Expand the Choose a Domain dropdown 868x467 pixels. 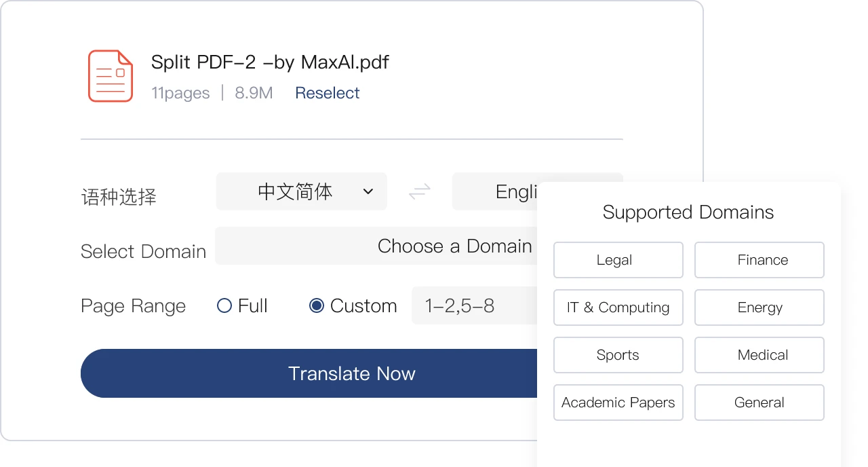point(376,246)
